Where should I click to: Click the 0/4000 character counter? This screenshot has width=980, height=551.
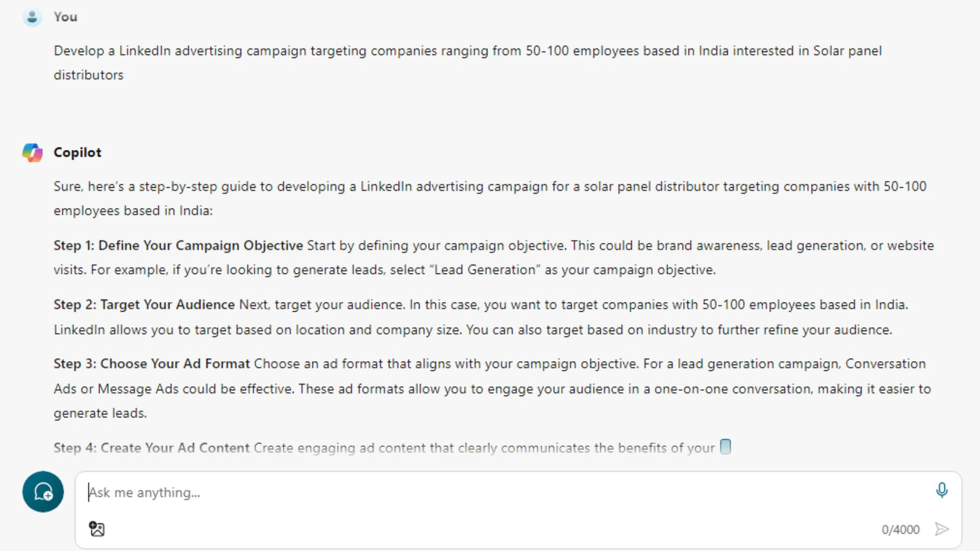pyautogui.click(x=900, y=530)
